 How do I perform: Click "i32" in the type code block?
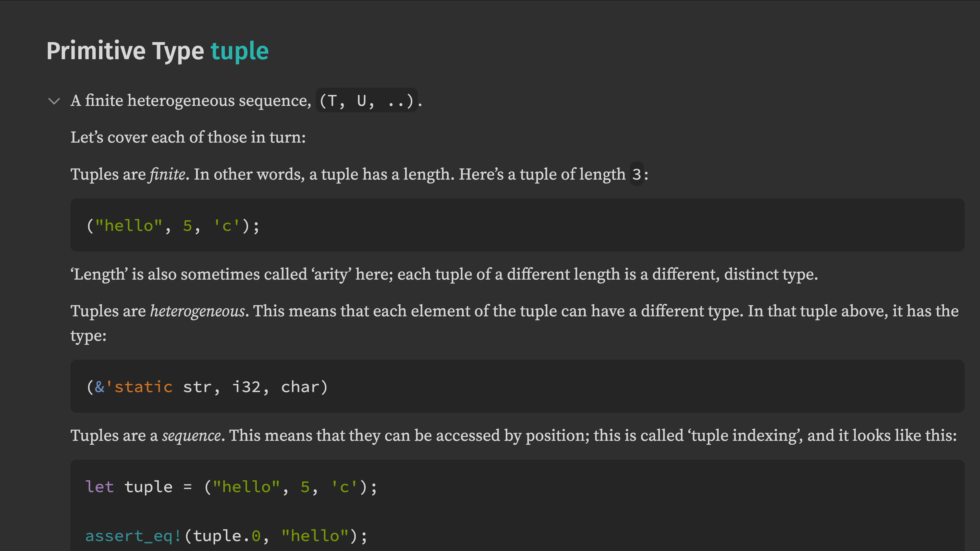246,387
